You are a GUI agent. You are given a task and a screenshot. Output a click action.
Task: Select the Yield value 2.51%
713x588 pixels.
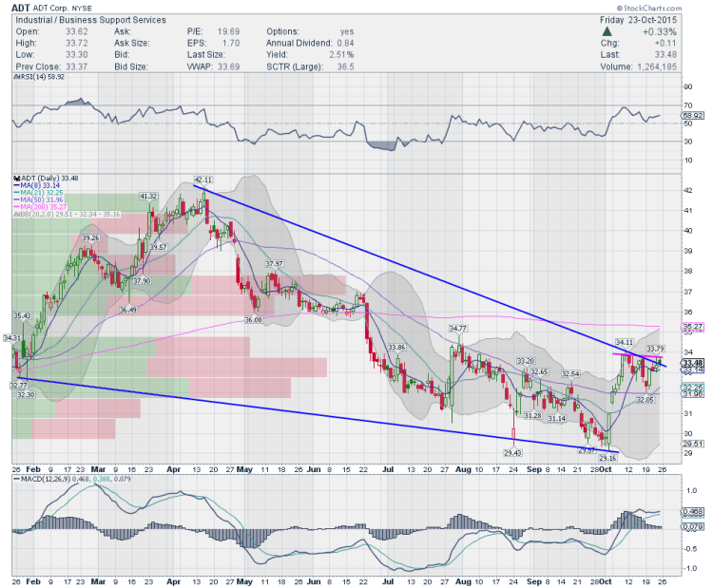(x=341, y=55)
